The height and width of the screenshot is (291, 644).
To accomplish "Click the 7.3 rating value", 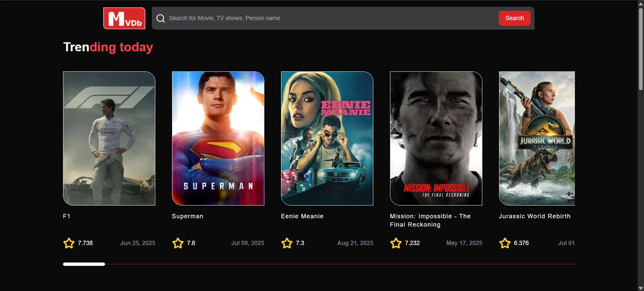I will 300,243.
